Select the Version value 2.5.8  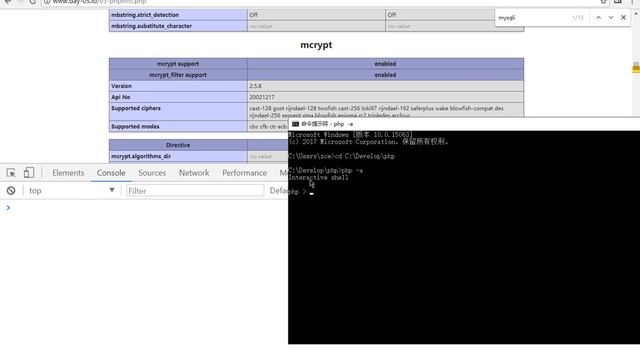point(256,86)
